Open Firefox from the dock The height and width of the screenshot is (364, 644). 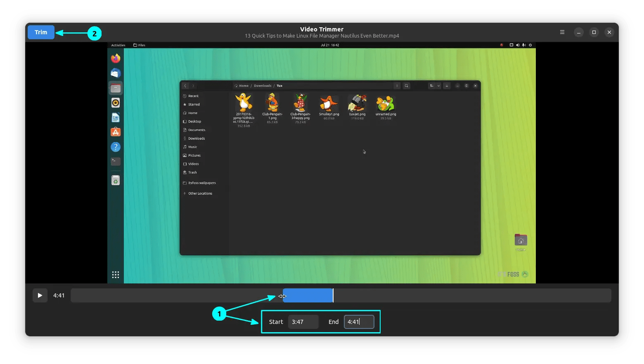point(115,58)
